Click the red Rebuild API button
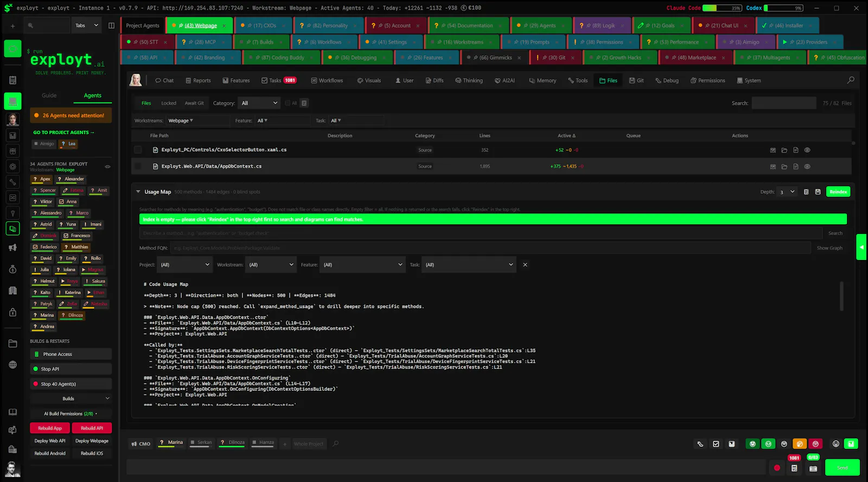The height and width of the screenshot is (482, 868). pyautogui.click(x=92, y=428)
